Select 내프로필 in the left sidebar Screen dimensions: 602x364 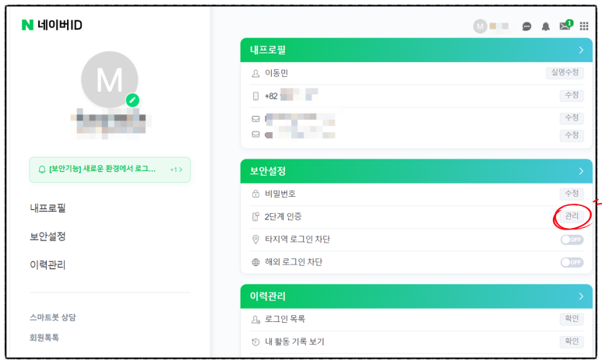point(48,208)
